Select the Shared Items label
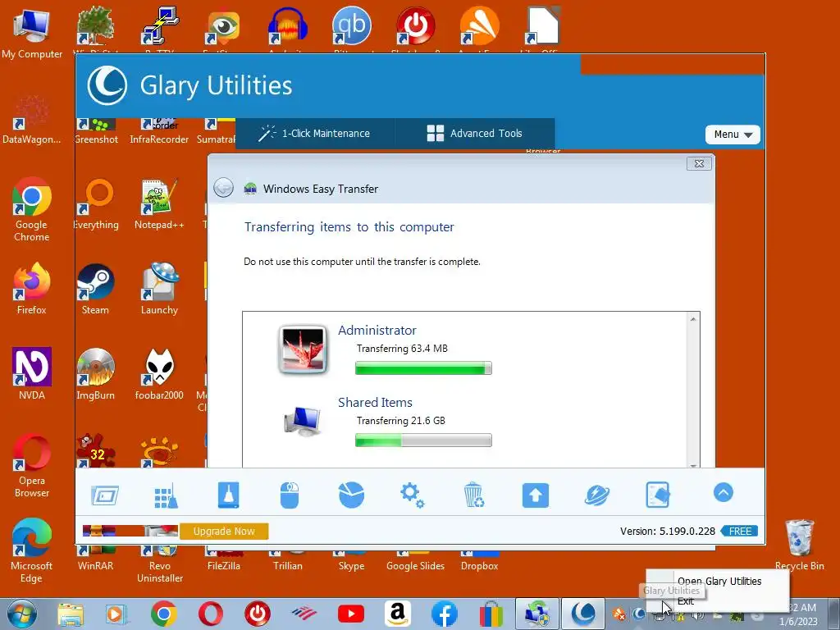 coord(375,402)
